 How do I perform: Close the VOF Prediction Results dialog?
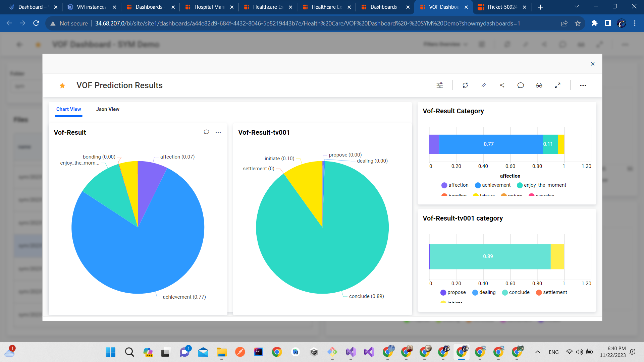(x=592, y=64)
